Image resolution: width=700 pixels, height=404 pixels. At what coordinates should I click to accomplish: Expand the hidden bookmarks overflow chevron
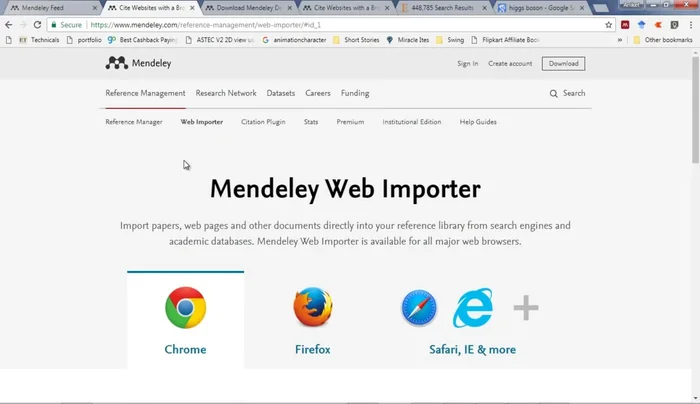click(620, 40)
